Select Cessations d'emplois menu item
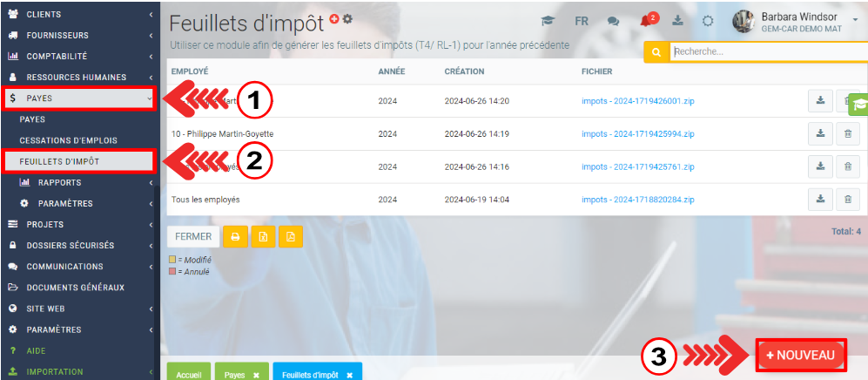 tap(68, 140)
